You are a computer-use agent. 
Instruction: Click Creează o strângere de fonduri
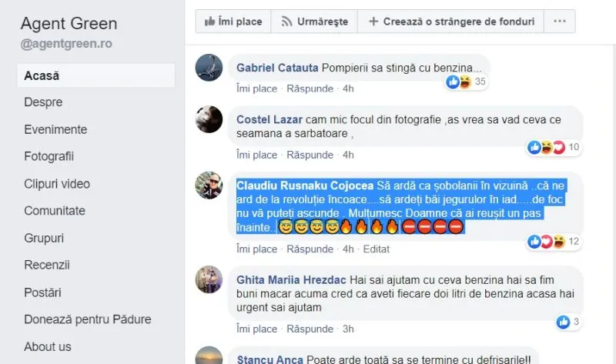click(x=451, y=22)
